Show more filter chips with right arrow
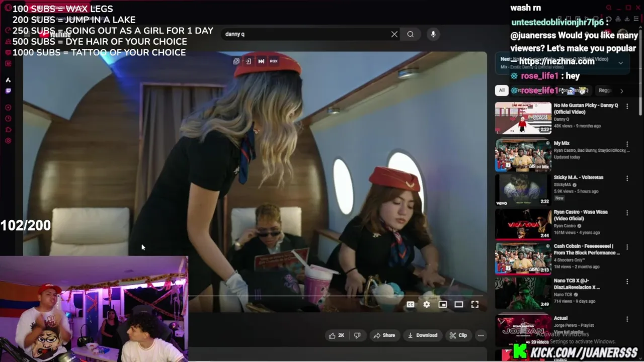The height and width of the screenshot is (362, 644). click(x=621, y=90)
